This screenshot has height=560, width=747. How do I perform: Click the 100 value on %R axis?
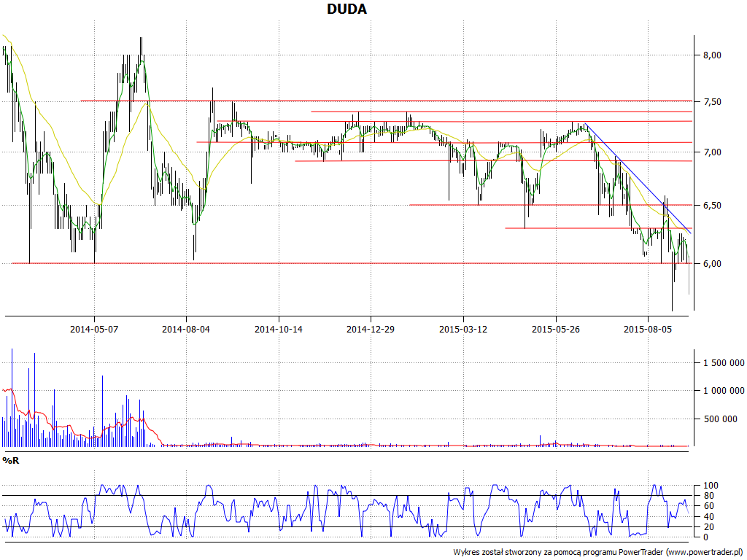[711, 486]
